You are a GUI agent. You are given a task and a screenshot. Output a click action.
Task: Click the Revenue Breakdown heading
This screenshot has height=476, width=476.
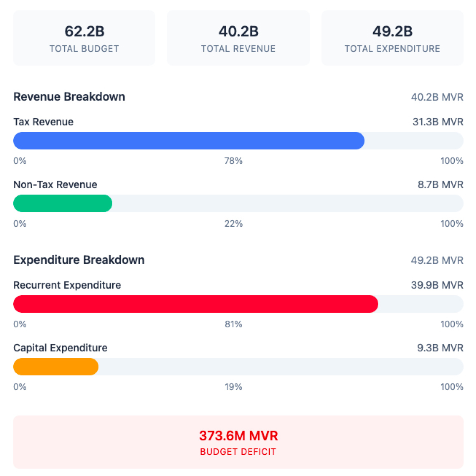click(69, 96)
